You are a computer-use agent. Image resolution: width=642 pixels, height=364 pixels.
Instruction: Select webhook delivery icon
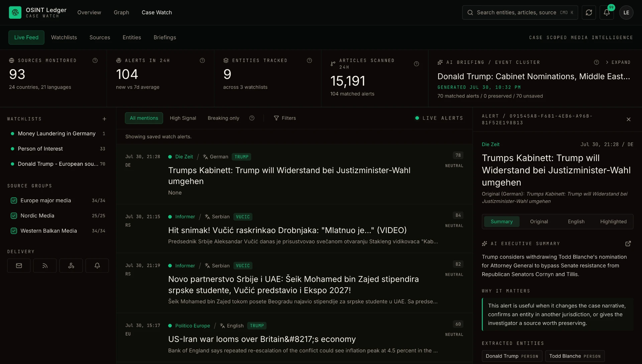[x=71, y=266]
